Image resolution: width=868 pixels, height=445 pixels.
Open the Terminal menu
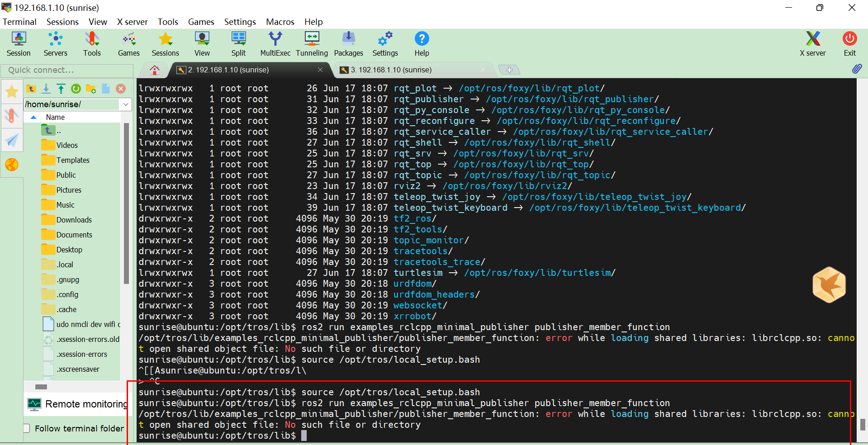[19, 22]
